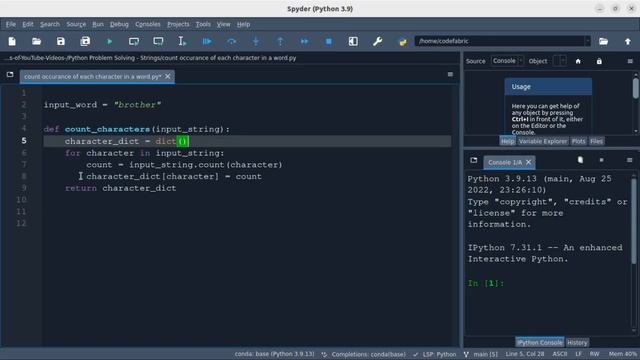640x360 pixels.
Task: Browse a working directory folder icon
Action: 603,41
